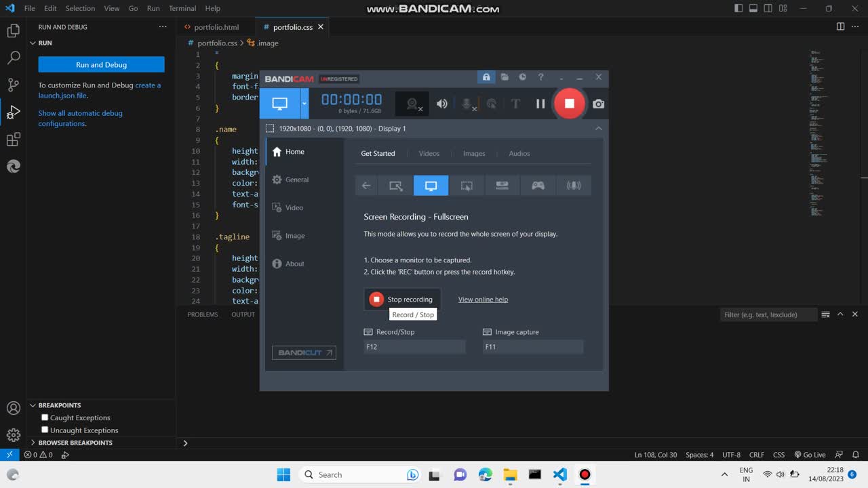The width and height of the screenshot is (868, 488).
Task: Open the Extensions view in activity bar
Action: coord(13,140)
